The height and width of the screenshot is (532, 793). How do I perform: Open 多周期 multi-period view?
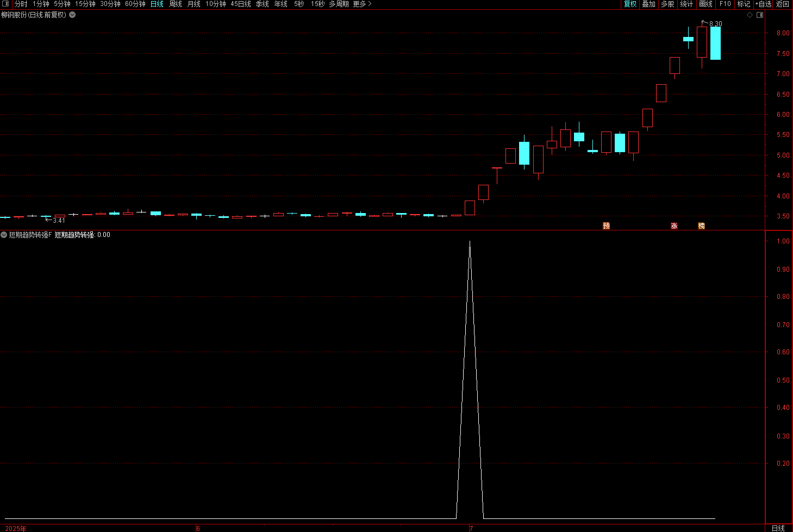click(x=339, y=4)
